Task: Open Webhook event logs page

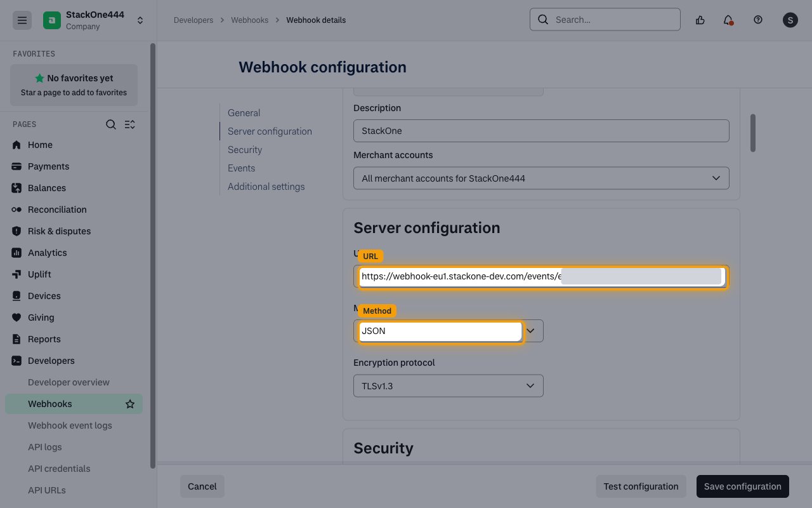Action: coord(70,425)
